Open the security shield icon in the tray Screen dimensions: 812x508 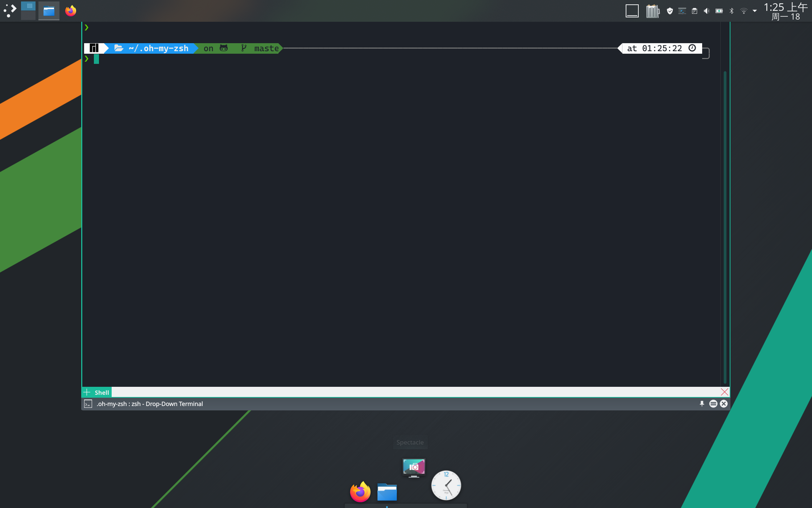(670, 11)
